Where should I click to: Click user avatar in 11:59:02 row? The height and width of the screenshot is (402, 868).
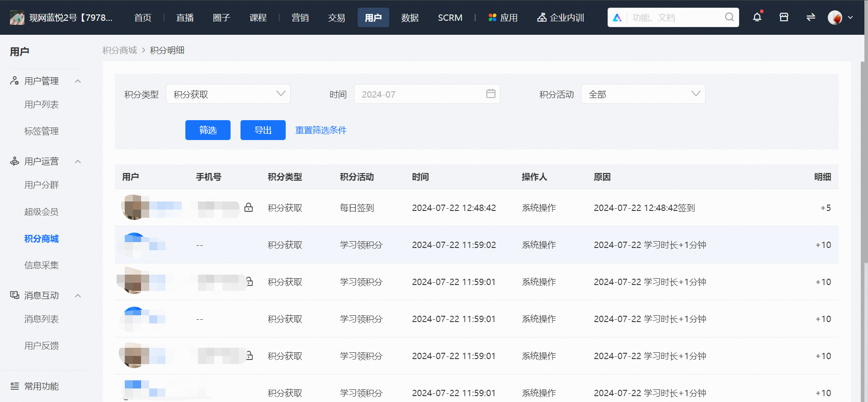134,244
